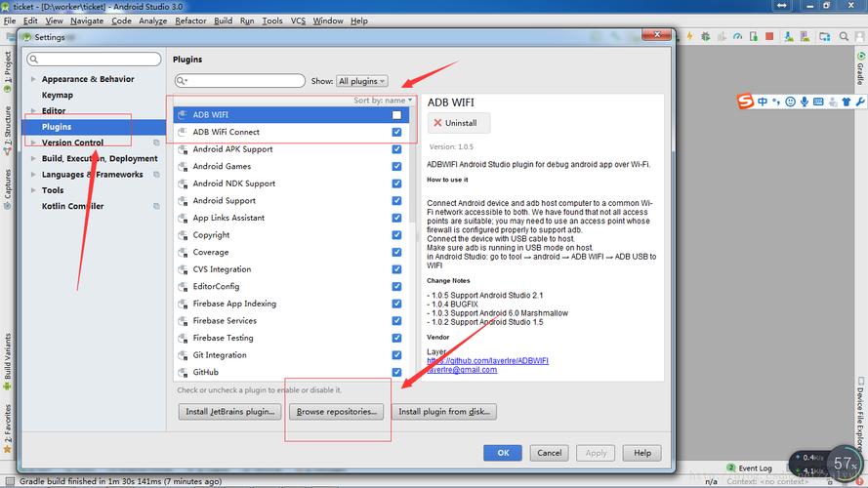Open plugin search history magnifier dropdown

pyautogui.click(x=181, y=81)
